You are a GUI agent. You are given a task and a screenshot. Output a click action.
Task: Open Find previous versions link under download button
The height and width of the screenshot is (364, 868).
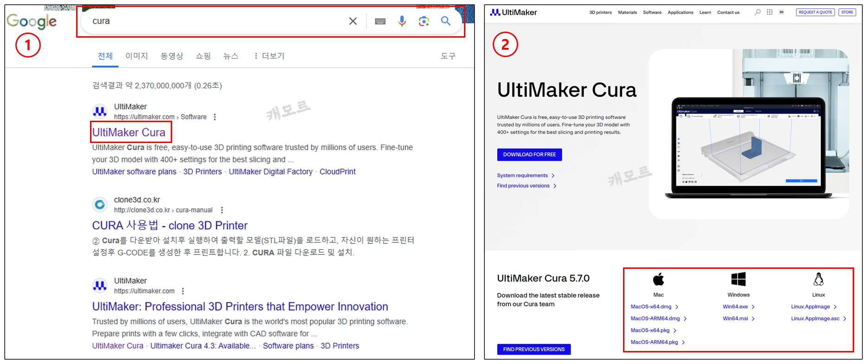[527, 186]
